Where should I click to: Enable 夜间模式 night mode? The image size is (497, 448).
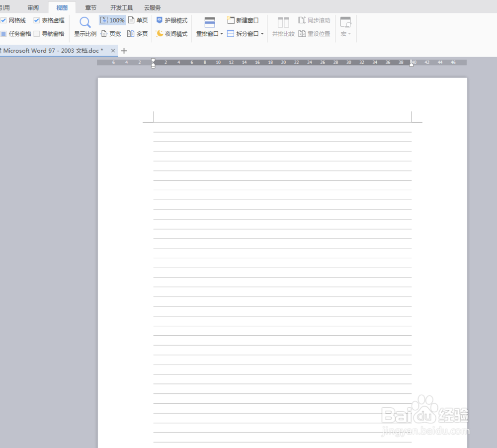(x=172, y=34)
